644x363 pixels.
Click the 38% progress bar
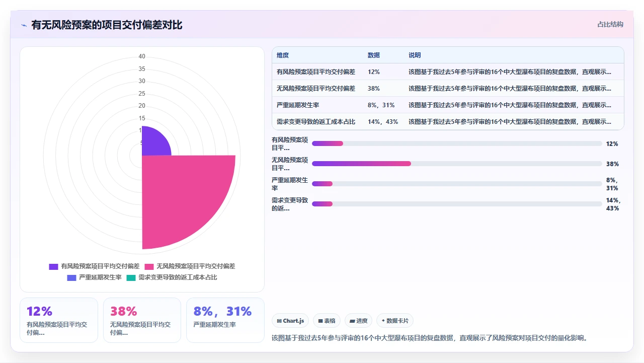[457, 164]
